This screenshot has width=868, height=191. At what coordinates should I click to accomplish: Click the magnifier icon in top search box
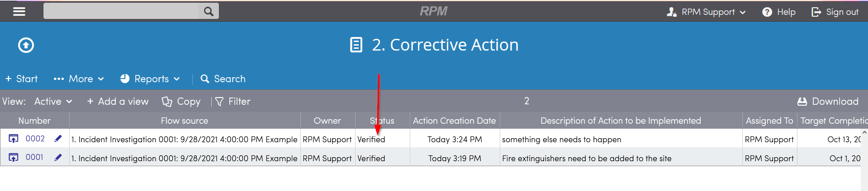[209, 11]
